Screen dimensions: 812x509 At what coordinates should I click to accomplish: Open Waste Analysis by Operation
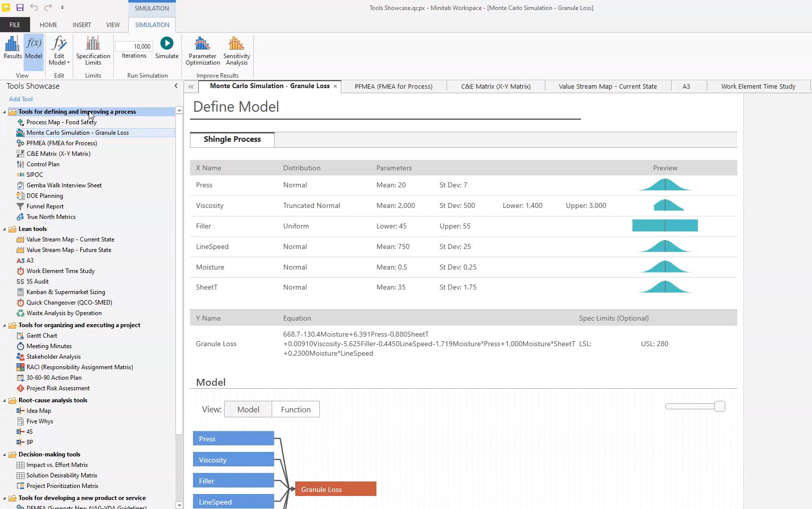tap(64, 313)
